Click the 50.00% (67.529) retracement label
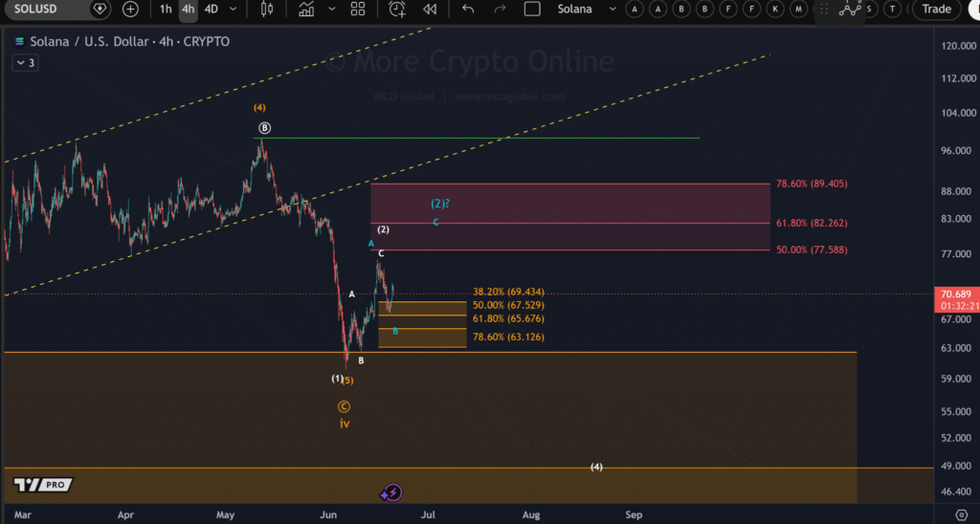The height and width of the screenshot is (524, 980). [x=508, y=305]
